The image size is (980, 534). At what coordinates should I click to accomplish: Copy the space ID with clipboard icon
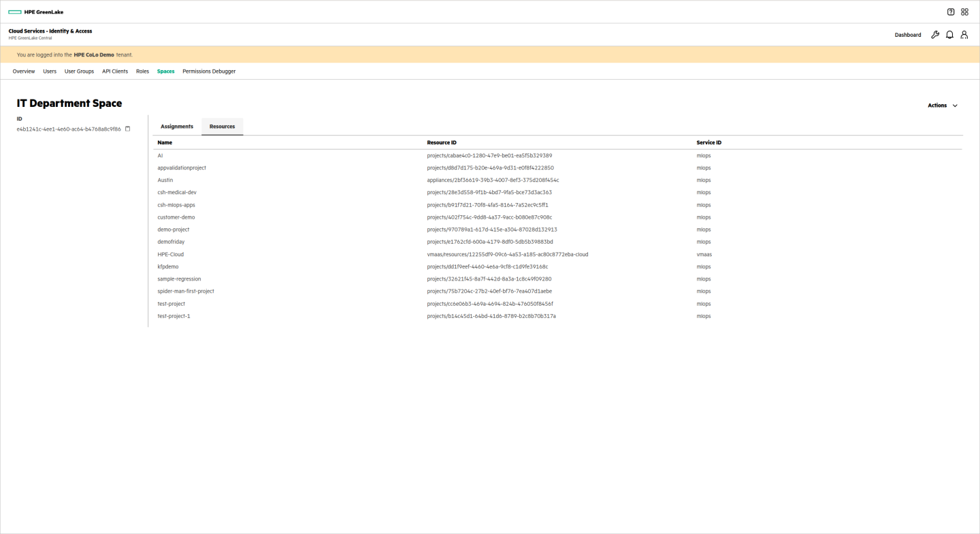coord(127,129)
